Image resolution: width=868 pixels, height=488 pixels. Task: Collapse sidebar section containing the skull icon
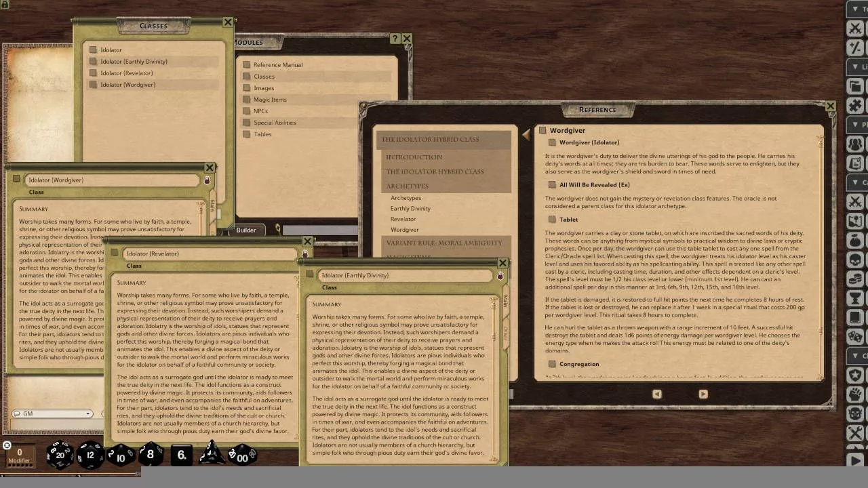[856, 182]
